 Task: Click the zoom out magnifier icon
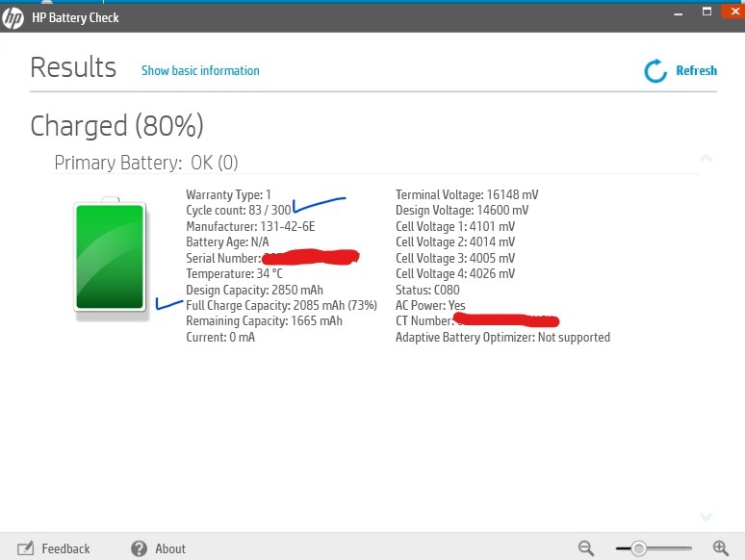(586, 548)
